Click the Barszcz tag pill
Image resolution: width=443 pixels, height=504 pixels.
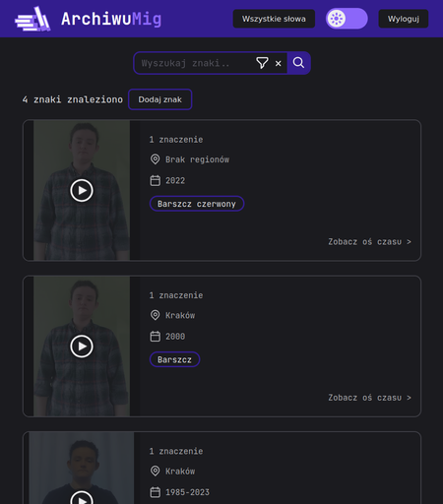click(174, 359)
